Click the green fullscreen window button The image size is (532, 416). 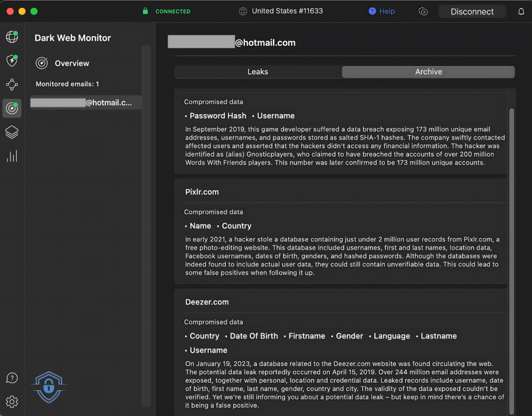34,11
